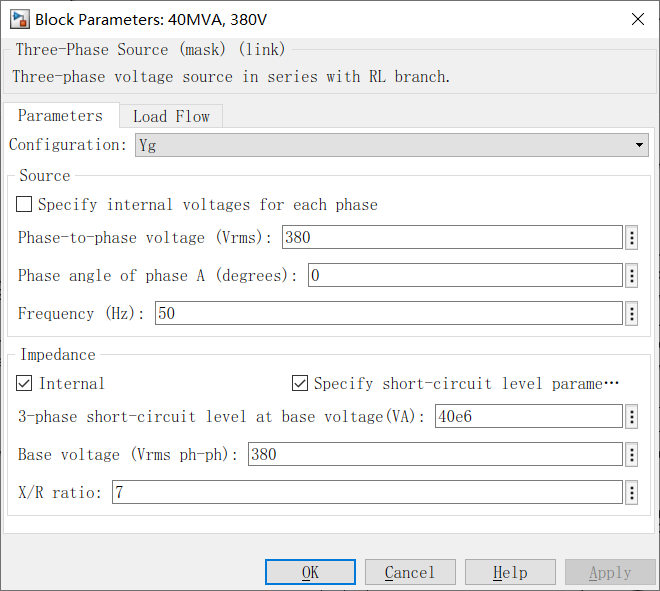This screenshot has height=591, width=660.
Task: Close the Block Parameters dialog
Action: tap(637, 19)
